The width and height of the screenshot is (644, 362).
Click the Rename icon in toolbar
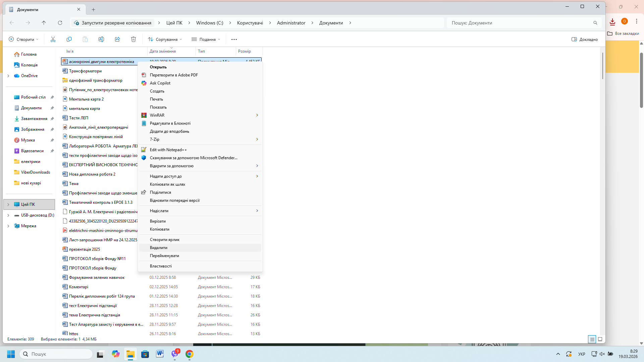tap(101, 39)
